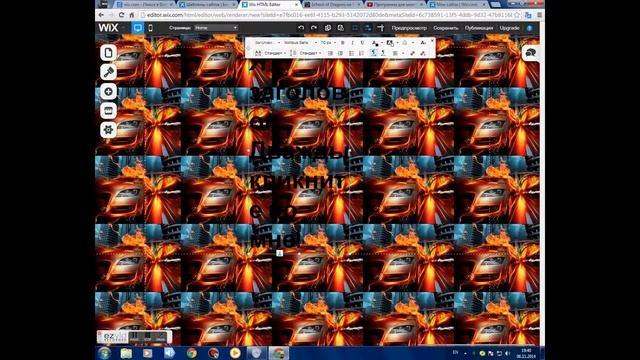Click the decrease indent icon
Viewport: 640px width, 360px height.
(x=330, y=53)
